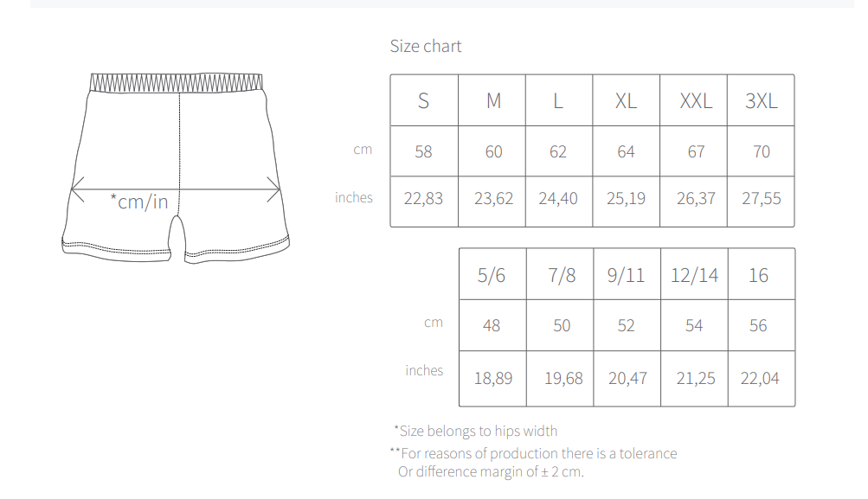Viewport: 868px width, 499px height.
Task: Click the 3XL size header cell
Action: (761, 101)
